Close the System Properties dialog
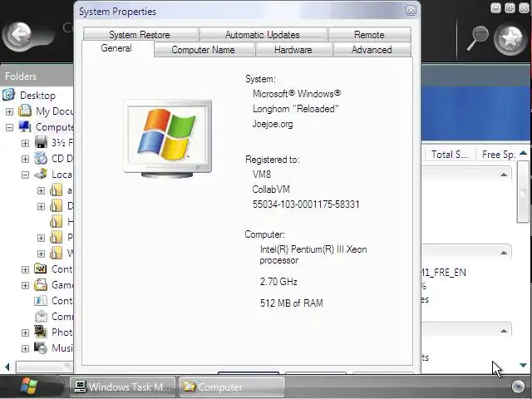 (411, 11)
